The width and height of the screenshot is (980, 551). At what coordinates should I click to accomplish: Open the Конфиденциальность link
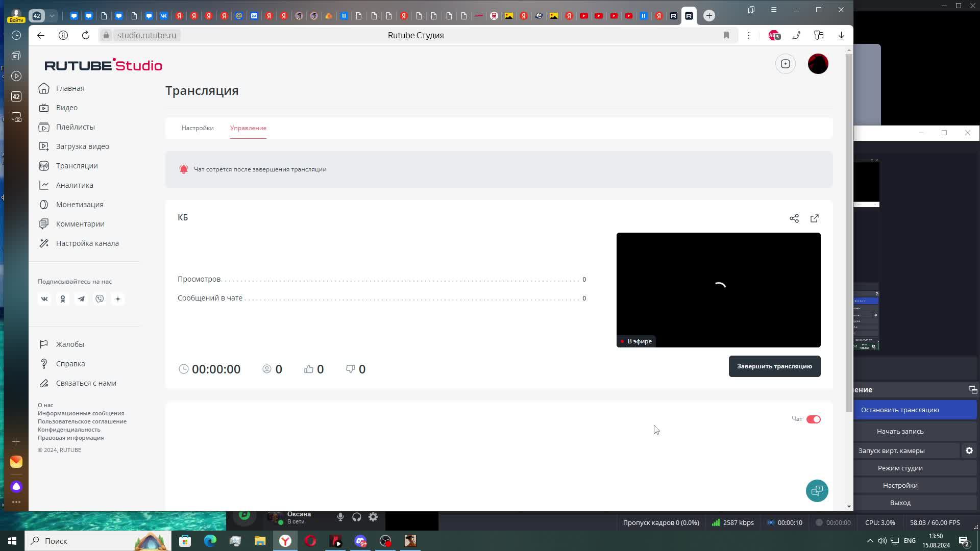69,430
